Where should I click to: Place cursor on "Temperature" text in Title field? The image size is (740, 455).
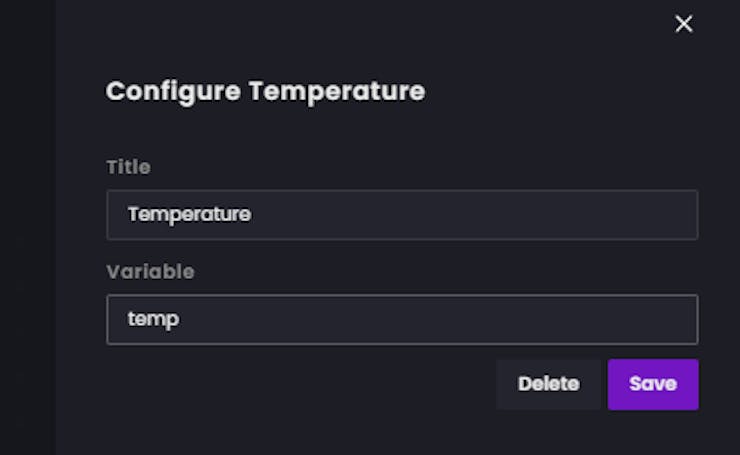(189, 215)
